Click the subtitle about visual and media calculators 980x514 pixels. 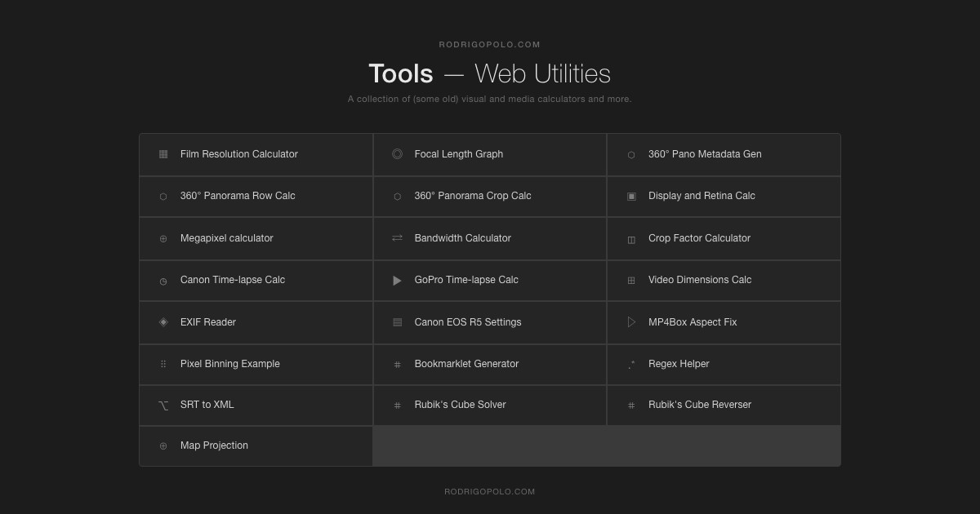[x=490, y=100]
